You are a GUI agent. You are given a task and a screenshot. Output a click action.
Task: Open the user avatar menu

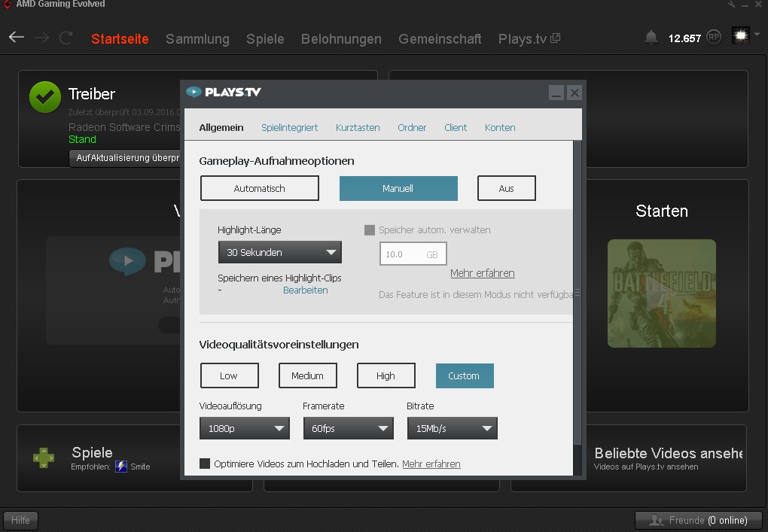(x=741, y=35)
